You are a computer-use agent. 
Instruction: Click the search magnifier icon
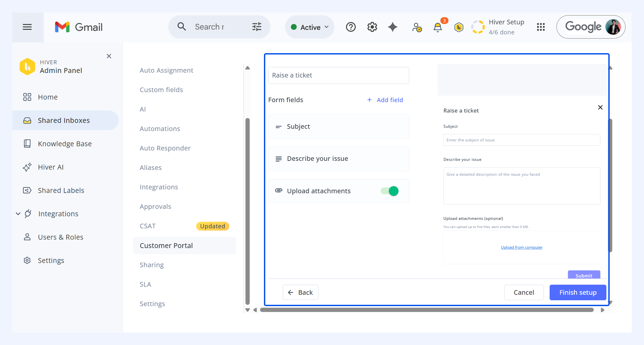coord(182,27)
